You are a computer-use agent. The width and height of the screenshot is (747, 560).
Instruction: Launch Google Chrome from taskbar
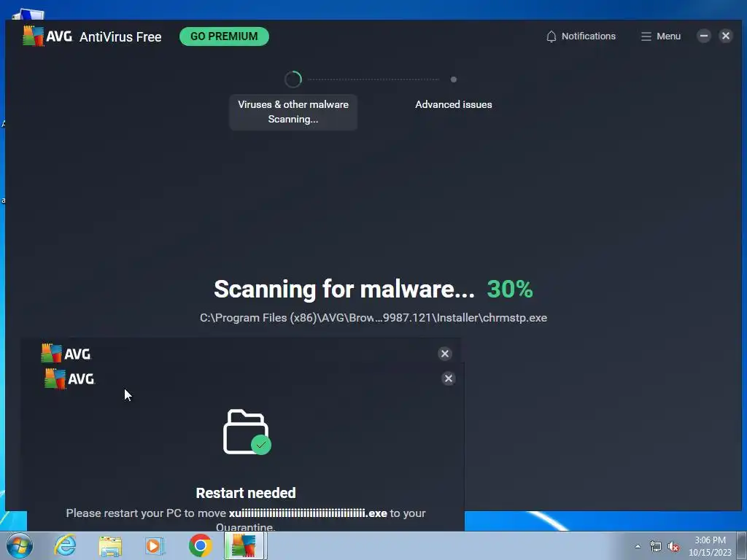(200, 545)
